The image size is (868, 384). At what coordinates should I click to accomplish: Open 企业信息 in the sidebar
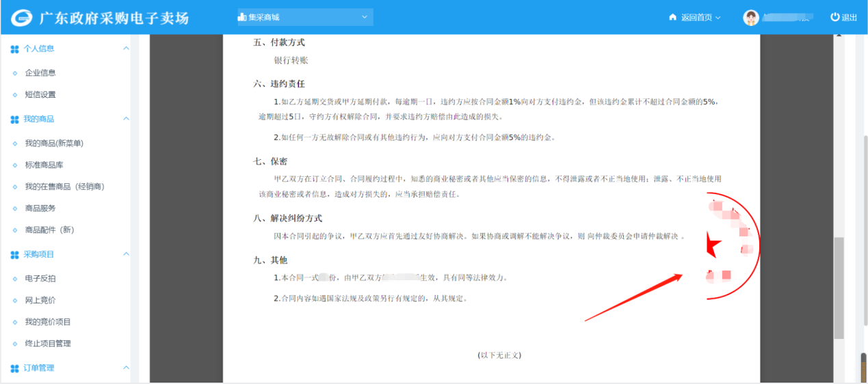pyautogui.click(x=40, y=72)
